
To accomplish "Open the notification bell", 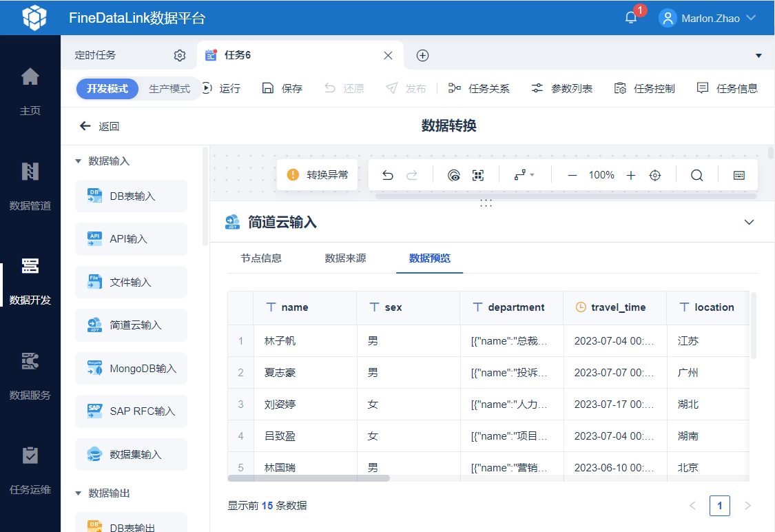I will (x=630, y=18).
